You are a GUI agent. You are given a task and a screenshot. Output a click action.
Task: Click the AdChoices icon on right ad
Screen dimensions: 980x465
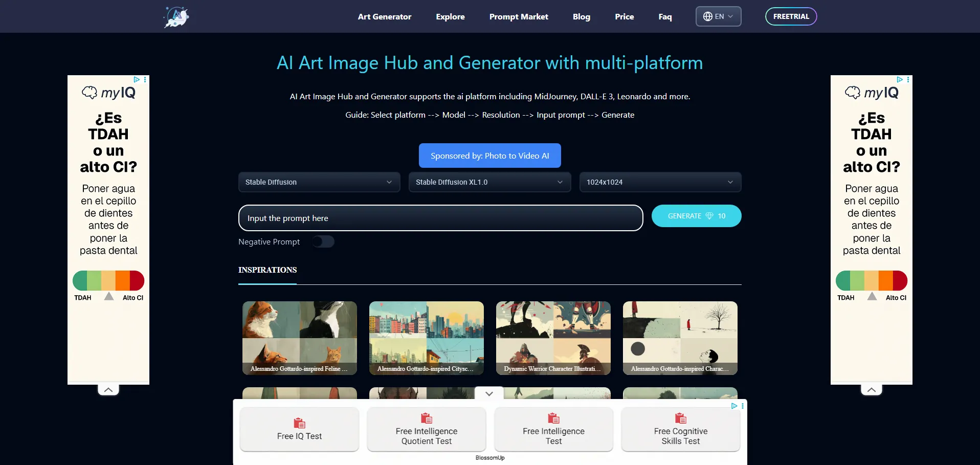900,79
